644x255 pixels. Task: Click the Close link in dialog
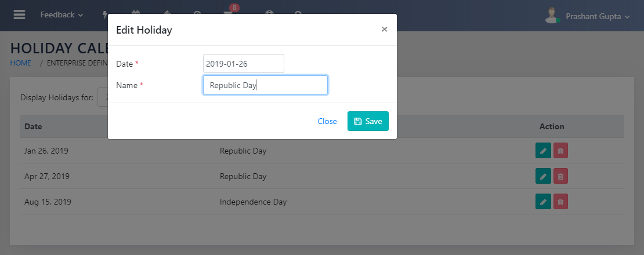pos(327,121)
